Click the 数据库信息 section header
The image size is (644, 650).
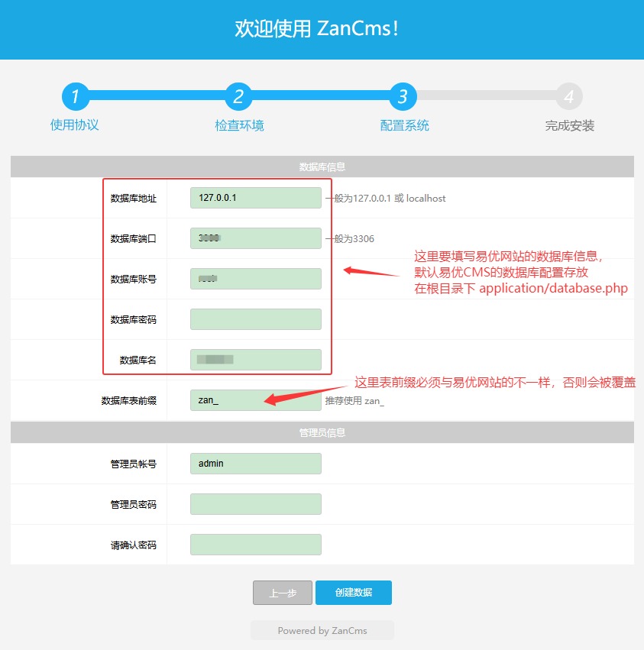[322, 167]
